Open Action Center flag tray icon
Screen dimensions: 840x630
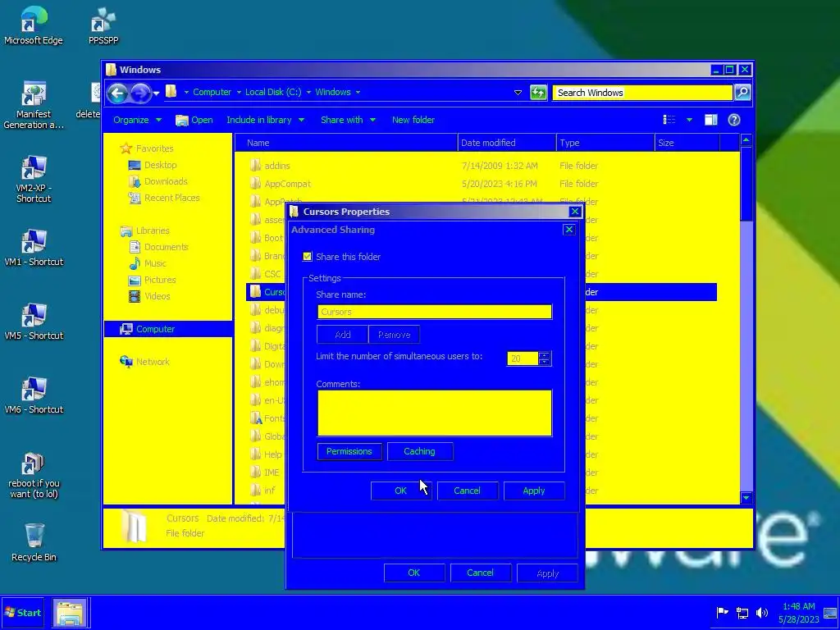point(722,612)
